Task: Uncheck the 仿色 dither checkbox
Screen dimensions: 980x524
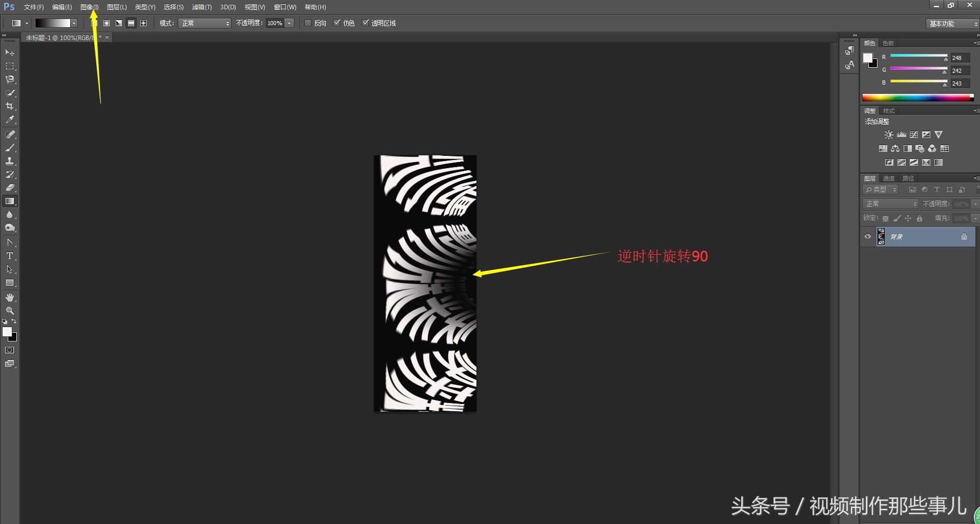Action: (x=337, y=23)
